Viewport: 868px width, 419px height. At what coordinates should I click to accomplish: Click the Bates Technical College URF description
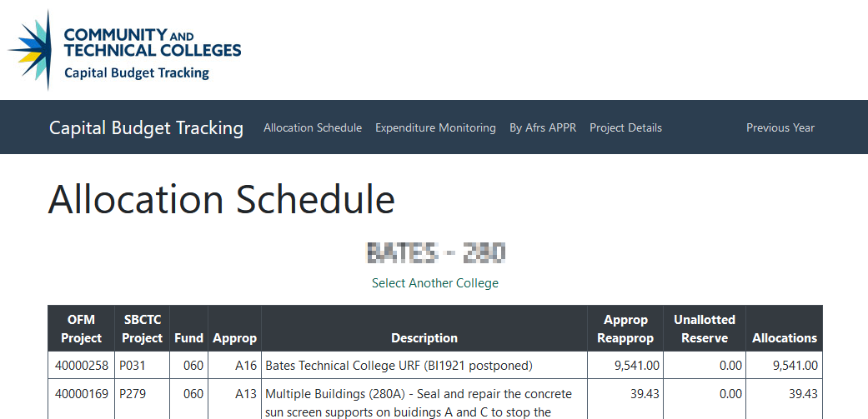click(x=399, y=365)
